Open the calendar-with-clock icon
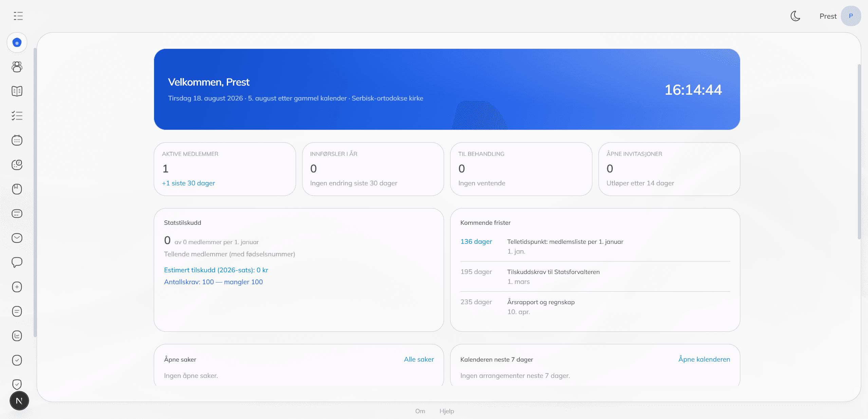The image size is (868, 419). [17, 165]
